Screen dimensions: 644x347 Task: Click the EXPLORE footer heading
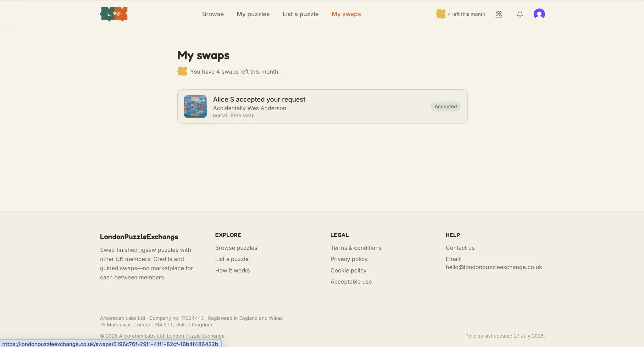pos(228,235)
